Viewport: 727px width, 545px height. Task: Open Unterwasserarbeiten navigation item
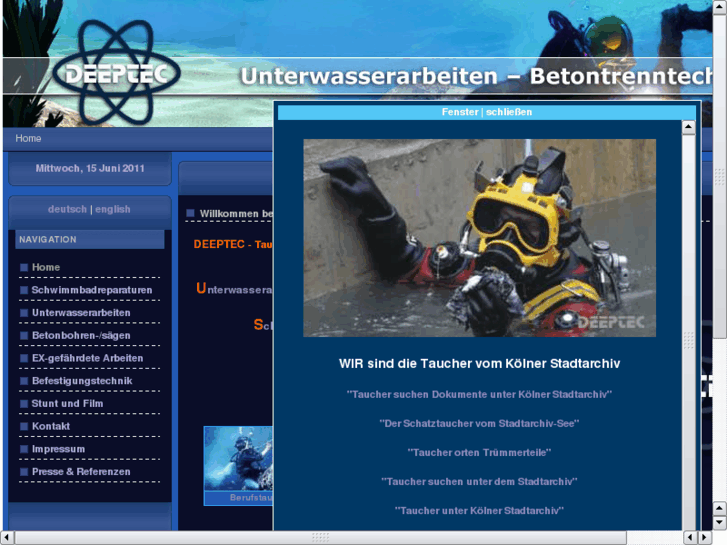coord(81,313)
